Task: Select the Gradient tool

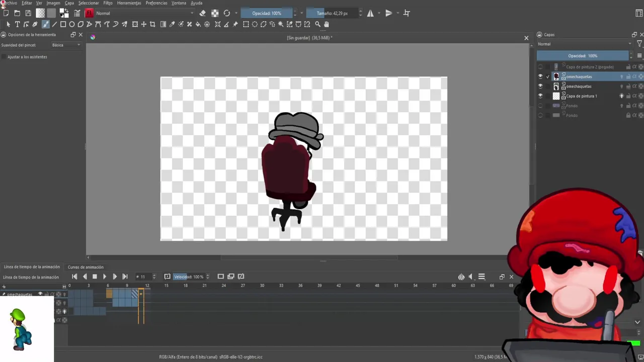Action: coord(163,24)
